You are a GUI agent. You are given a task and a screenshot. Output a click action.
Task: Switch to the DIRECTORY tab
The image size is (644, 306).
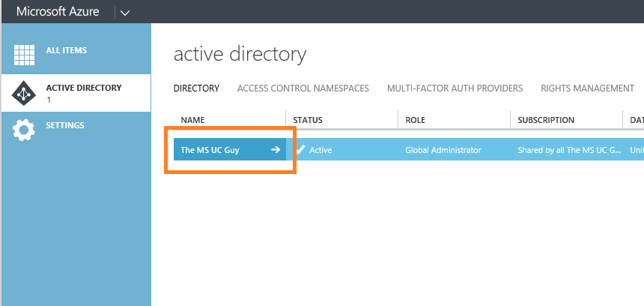196,88
